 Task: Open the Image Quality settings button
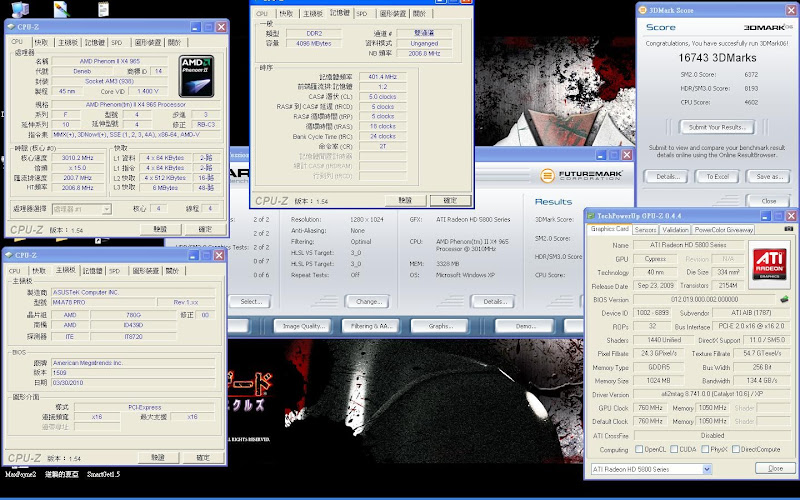[x=303, y=326]
